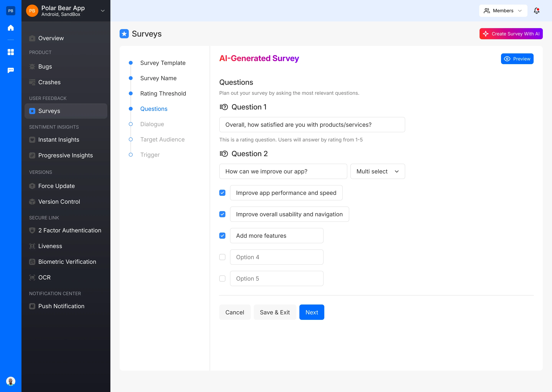Image resolution: width=552 pixels, height=392 pixels.
Task: Click the PB workspace logo icon
Action: (11, 11)
